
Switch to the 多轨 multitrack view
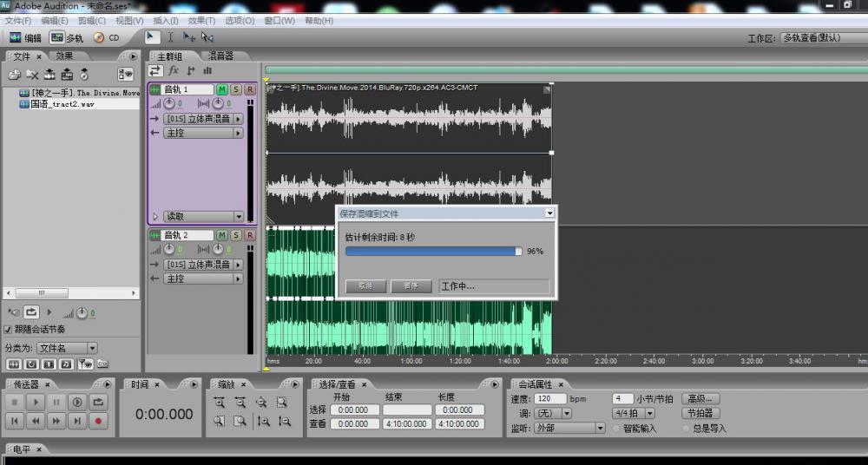tap(67, 37)
